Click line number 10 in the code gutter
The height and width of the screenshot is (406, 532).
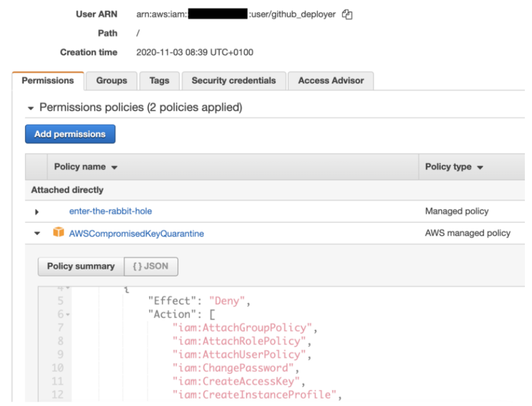[x=57, y=368]
